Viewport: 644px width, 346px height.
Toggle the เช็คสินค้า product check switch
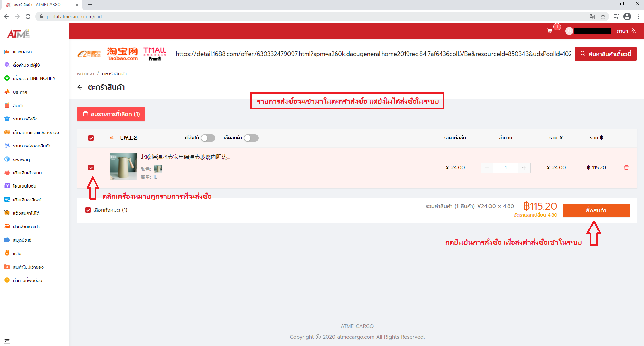[251, 138]
